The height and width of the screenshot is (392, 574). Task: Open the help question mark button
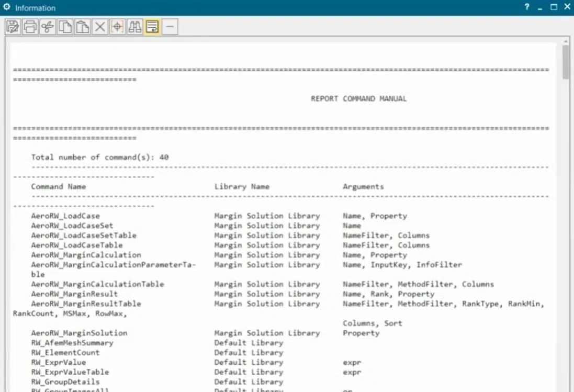pyautogui.click(x=527, y=7)
